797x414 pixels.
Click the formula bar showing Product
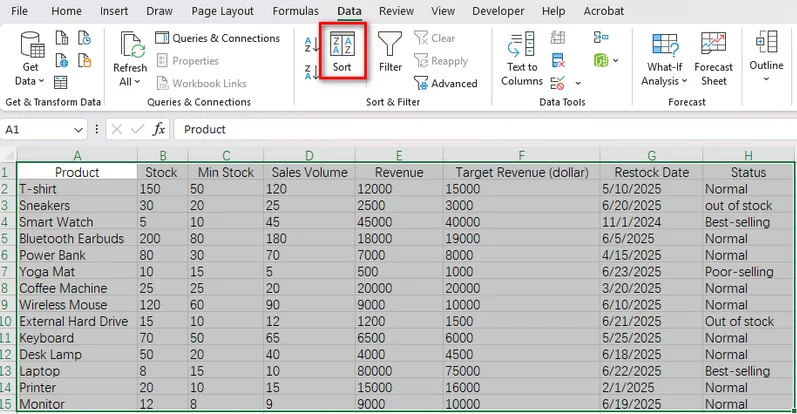coord(485,130)
